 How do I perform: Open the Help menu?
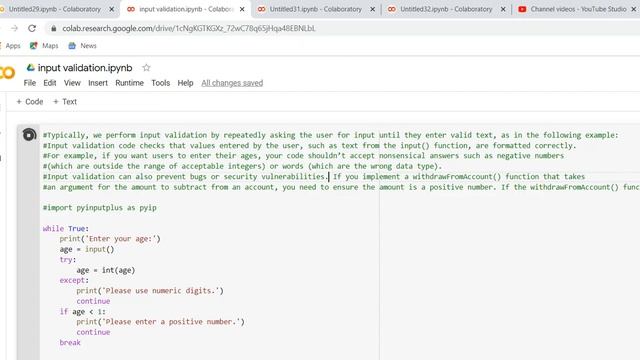[x=185, y=83]
